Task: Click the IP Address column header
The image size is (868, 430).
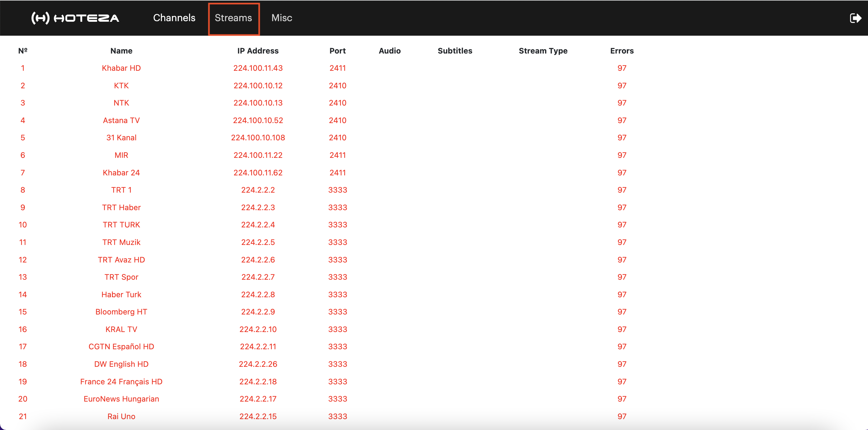Action: [258, 51]
